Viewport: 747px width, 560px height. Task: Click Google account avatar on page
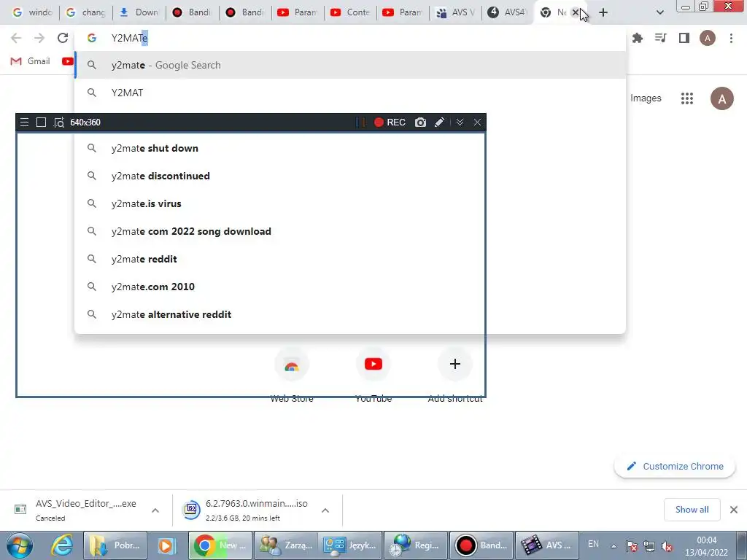click(722, 98)
